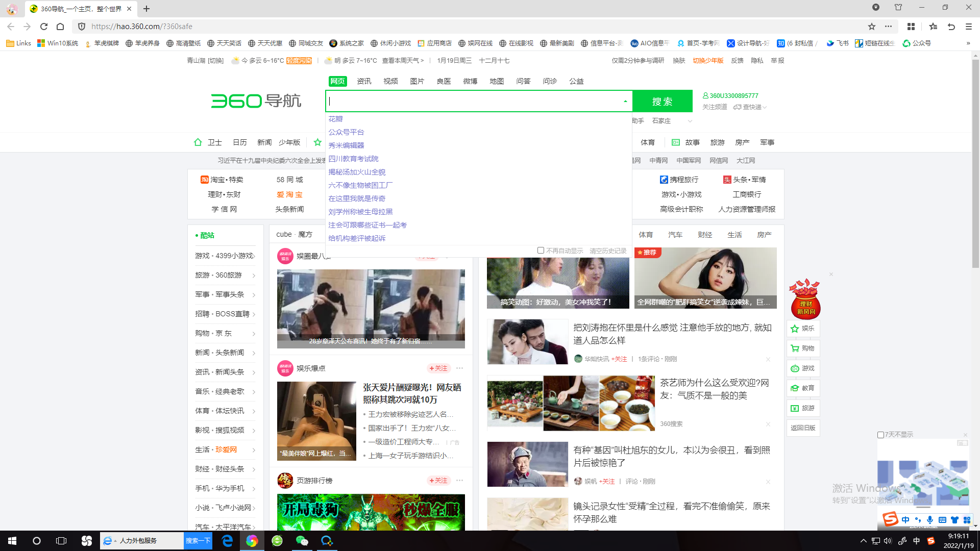Image resolution: width=980 pixels, height=551 pixels.
Task: Open Task View on the taskbar
Action: (x=61, y=541)
